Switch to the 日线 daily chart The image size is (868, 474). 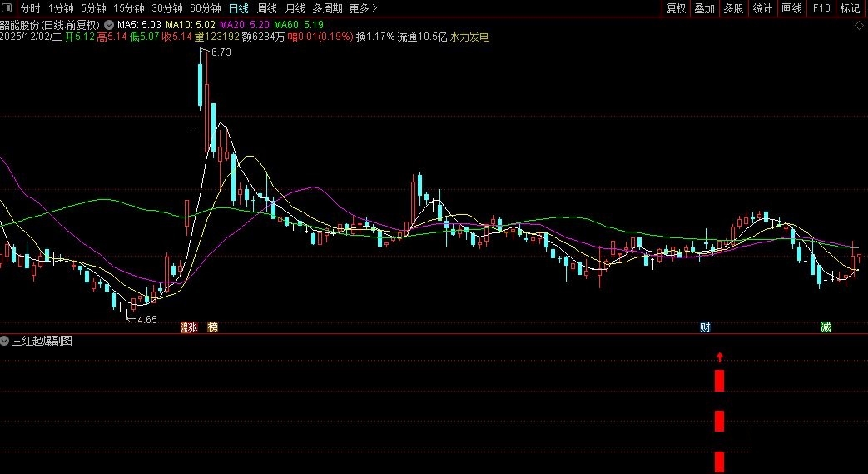[x=239, y=8]
